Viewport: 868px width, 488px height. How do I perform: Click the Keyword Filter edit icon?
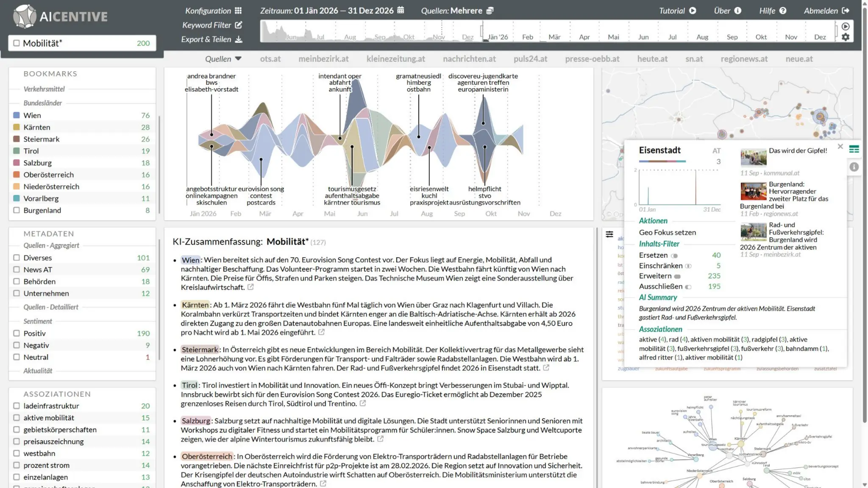pyautogui.click(x=239, y=25)
